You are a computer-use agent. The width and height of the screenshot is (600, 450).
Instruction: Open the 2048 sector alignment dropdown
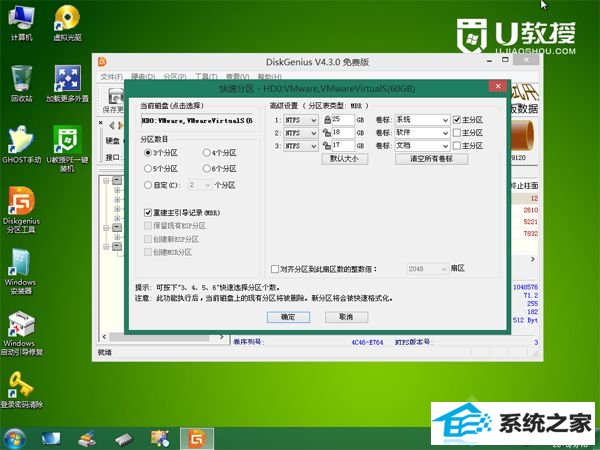(427, 269)
